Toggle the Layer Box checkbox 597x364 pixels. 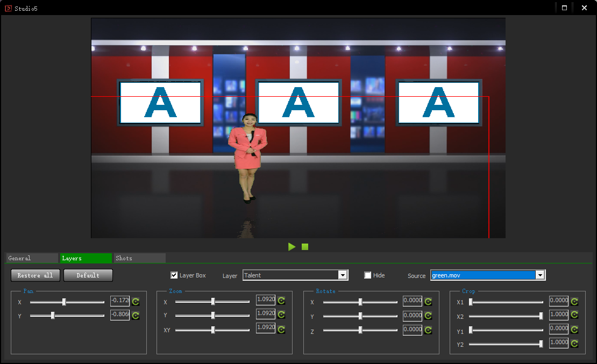(174, 275)
